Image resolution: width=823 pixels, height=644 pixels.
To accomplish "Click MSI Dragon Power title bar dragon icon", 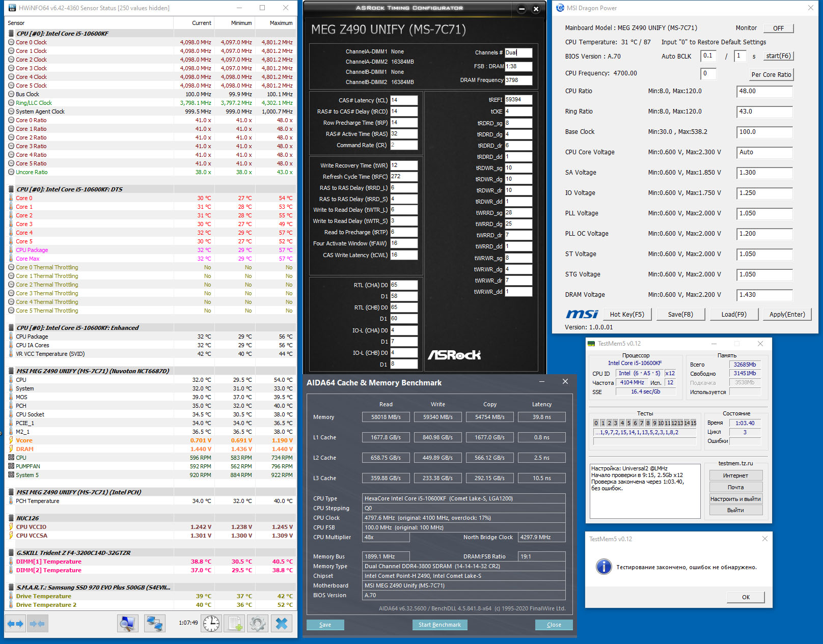I will coord(560,8).
